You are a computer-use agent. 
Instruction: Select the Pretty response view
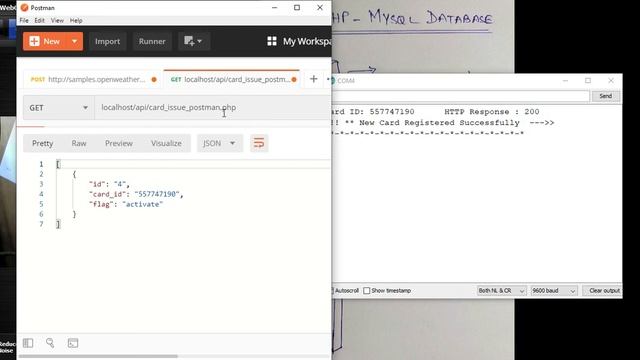pos(42,143)
